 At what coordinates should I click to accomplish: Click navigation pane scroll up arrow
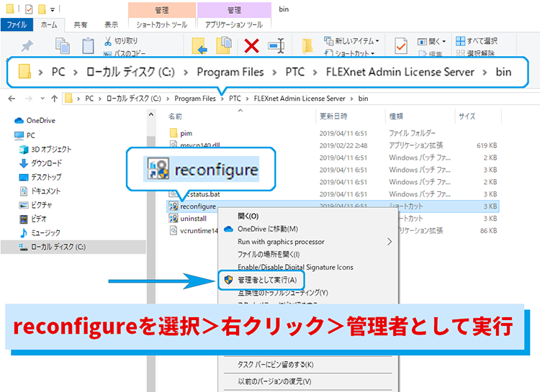151,114
